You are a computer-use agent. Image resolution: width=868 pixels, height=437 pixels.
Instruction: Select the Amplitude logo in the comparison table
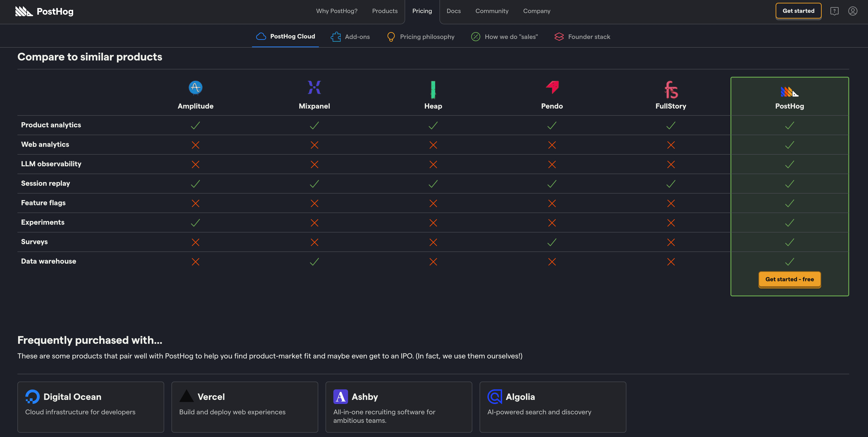click(195, 88)
